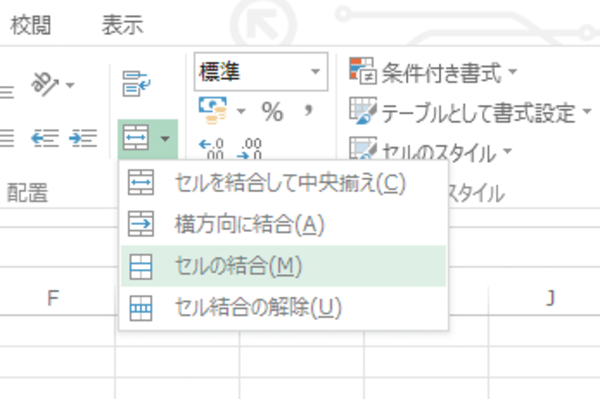
Task: Click the conditional formatting icon
Action: click(362, 71)
